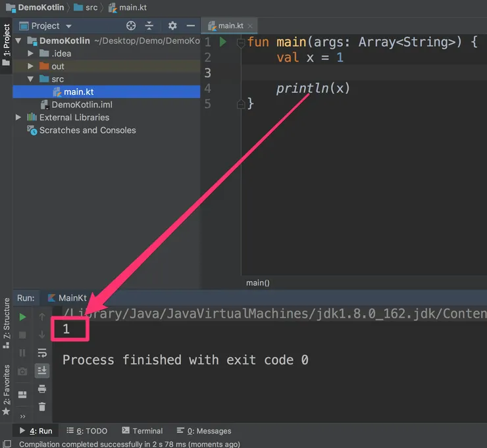This screenshot has width=487, height=448.
Task: Open the 2: Favorites side tab
Action: 6,390
